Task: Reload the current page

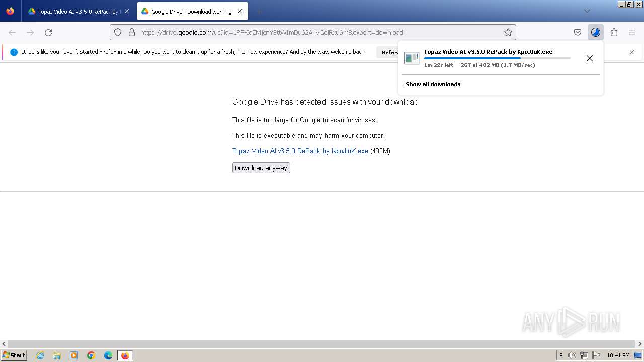Action: (x=48, y=32)
